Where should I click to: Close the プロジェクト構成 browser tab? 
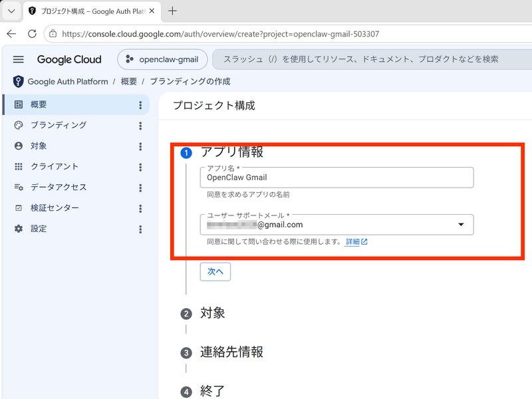click(x=152, y=11)
